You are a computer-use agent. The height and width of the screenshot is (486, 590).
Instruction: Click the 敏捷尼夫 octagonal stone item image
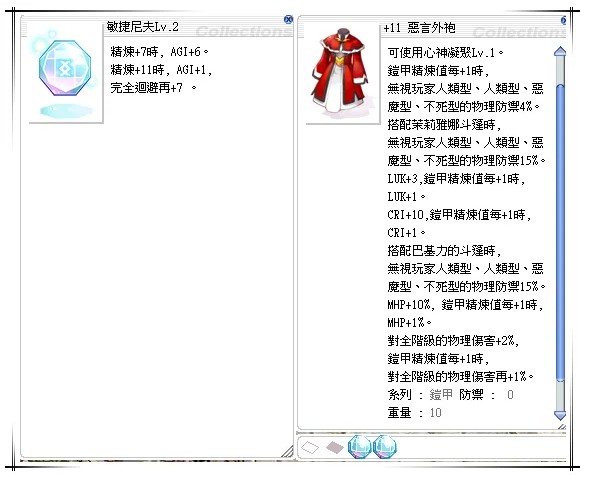pos(65,68)
